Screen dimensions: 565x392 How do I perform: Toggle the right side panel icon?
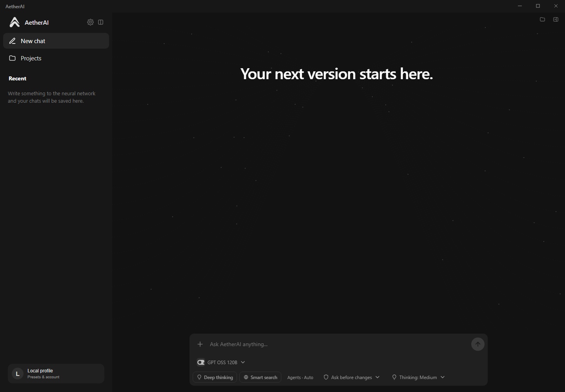pos(556,19)
